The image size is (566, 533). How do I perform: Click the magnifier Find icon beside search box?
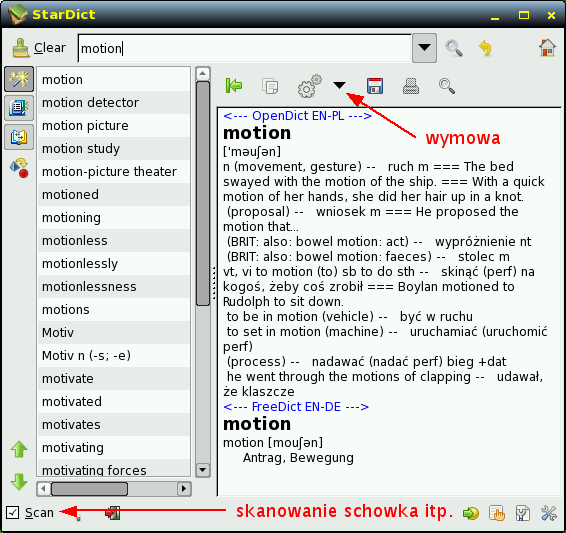pos(454,48)
